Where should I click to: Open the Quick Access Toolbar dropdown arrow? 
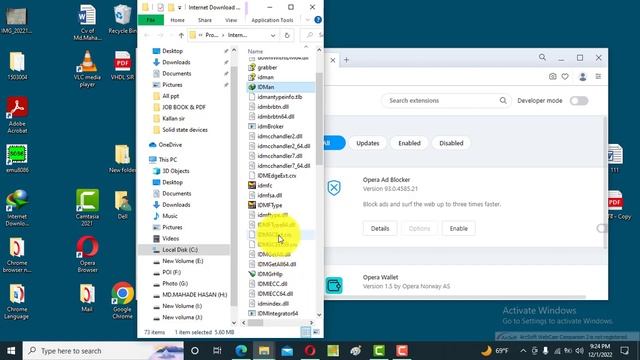click(179, 7)
